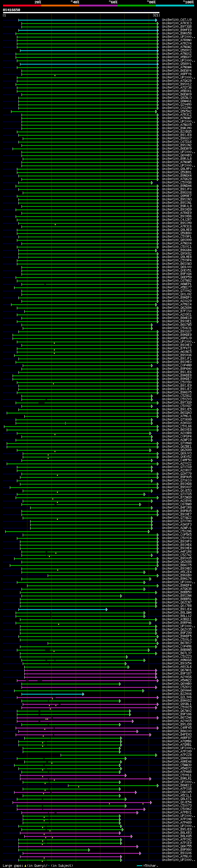Click the AV416650 query name
Screen dimensions: 197x868
[x=11, y=10]
